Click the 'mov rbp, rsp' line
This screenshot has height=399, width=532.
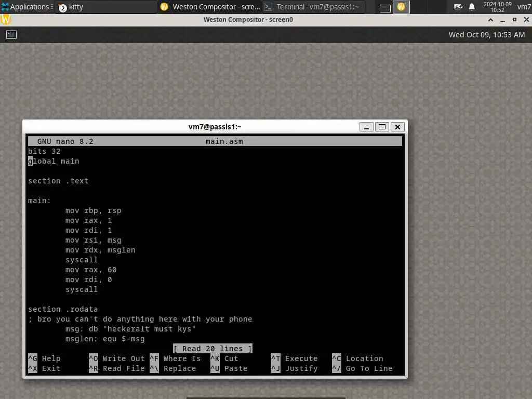click(94, 210)
